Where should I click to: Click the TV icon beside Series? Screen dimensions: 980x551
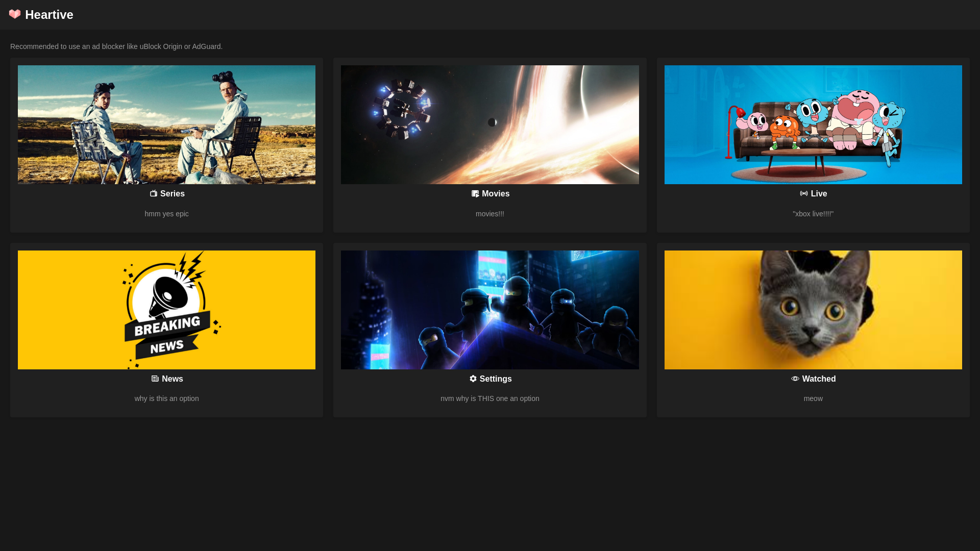(154, 193)
